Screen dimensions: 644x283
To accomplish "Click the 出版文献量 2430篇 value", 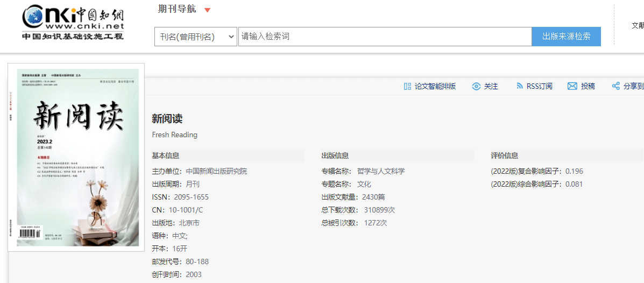I will (373, 197).
